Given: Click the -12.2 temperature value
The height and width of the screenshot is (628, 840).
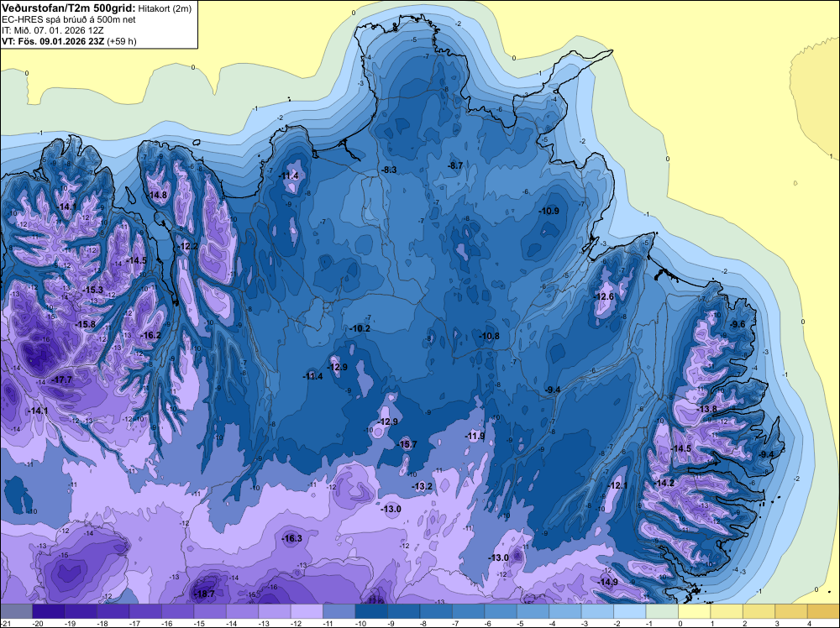Looking at the screenshot, I should click(188, 246).
